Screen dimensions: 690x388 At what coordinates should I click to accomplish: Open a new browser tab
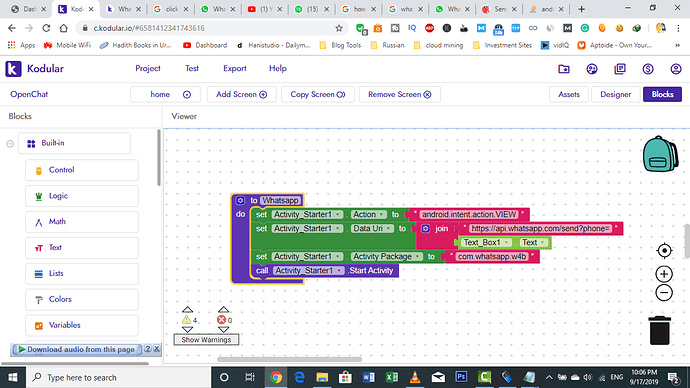[581, 9]
